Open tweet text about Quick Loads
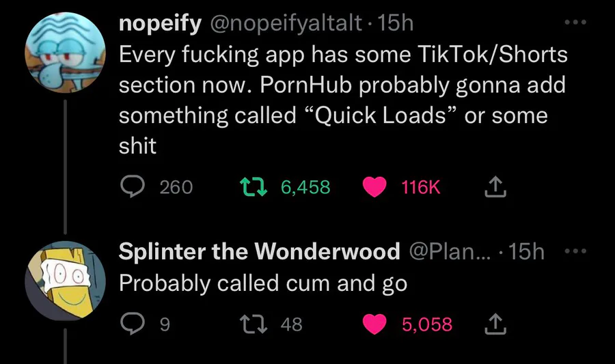The image size is (615, 364). (x=343, y=100)
